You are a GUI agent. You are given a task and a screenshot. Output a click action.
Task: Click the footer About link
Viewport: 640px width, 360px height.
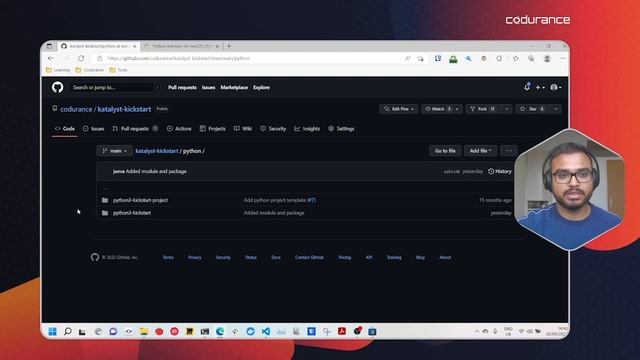(445, 258)
